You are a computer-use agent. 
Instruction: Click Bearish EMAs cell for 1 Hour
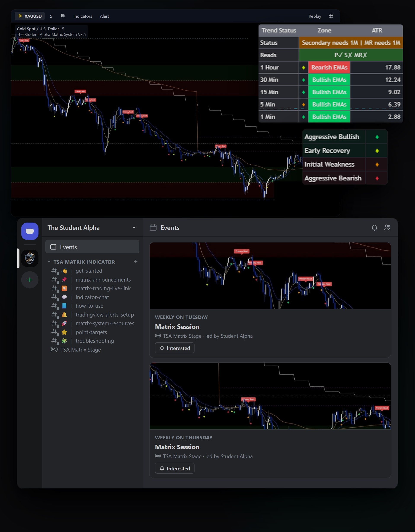point(329,67)
